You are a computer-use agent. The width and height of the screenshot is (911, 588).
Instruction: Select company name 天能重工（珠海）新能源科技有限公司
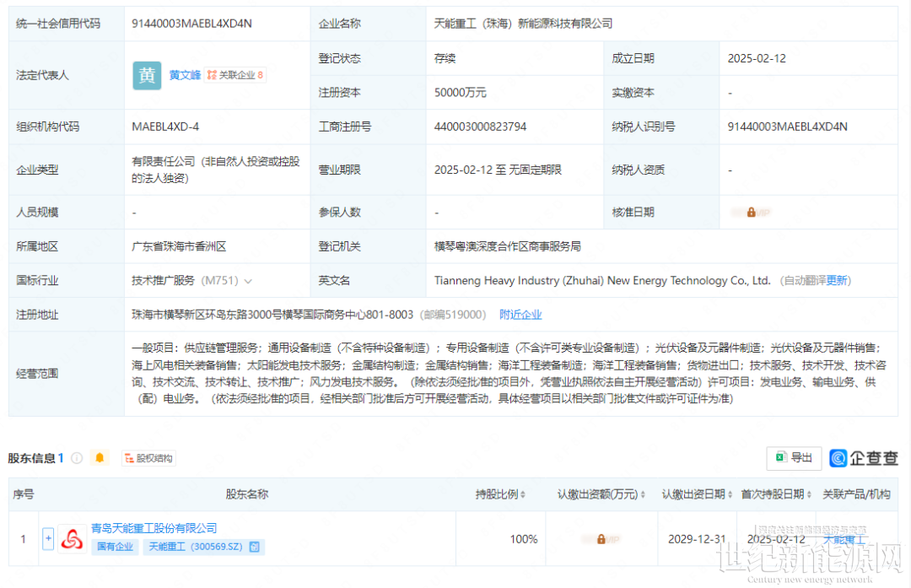coord(524,24)
